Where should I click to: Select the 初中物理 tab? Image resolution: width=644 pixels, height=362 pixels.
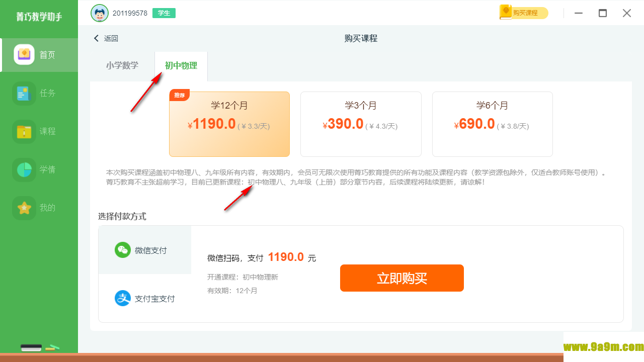(181, 66)
